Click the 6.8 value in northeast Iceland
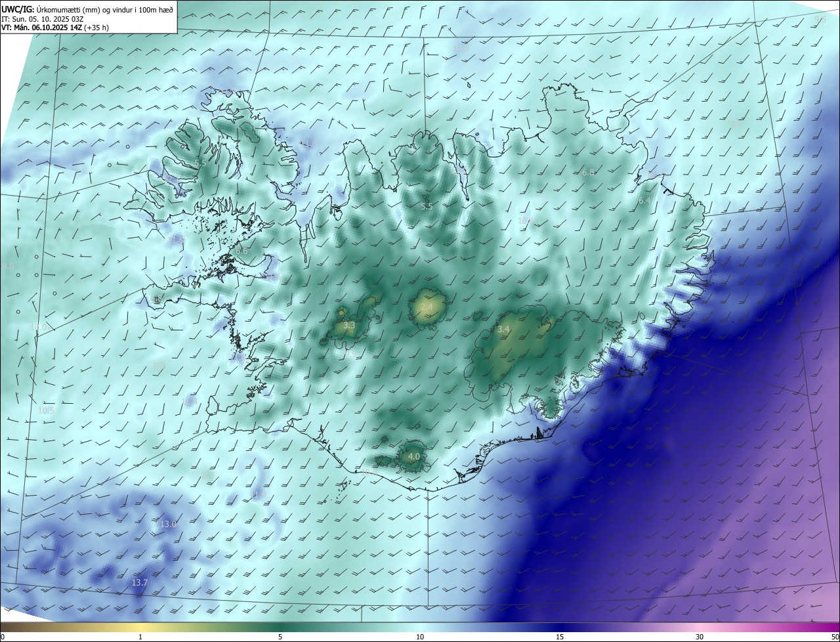The image size is (840, 642). click(x=588, y=172)
